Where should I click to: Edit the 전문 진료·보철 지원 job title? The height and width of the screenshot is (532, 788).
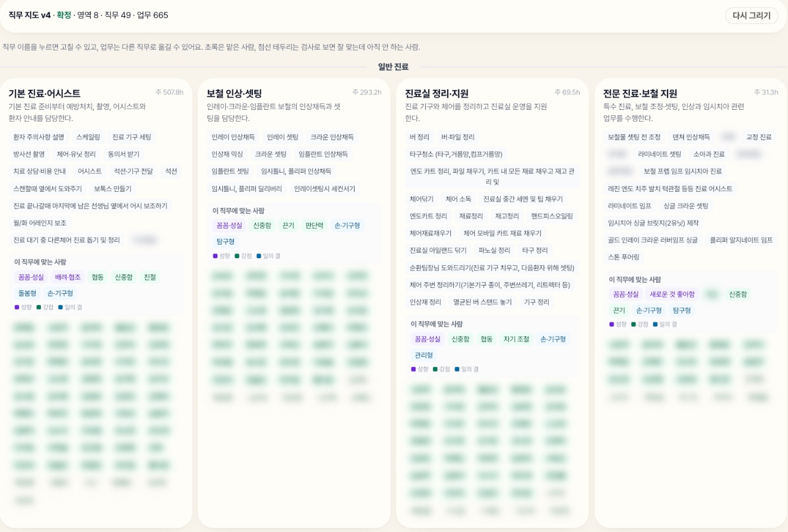[x=640, y=93]
